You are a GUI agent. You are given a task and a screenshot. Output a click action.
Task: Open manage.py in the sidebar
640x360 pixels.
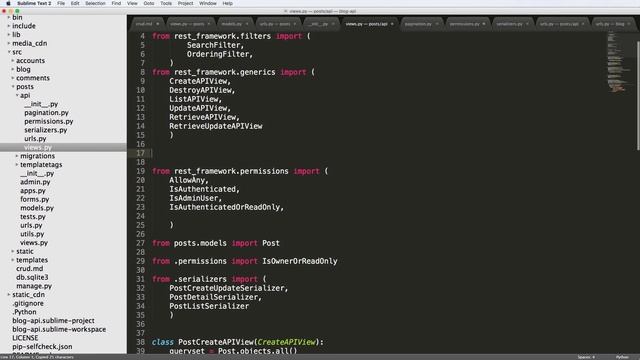click(34, 286)
